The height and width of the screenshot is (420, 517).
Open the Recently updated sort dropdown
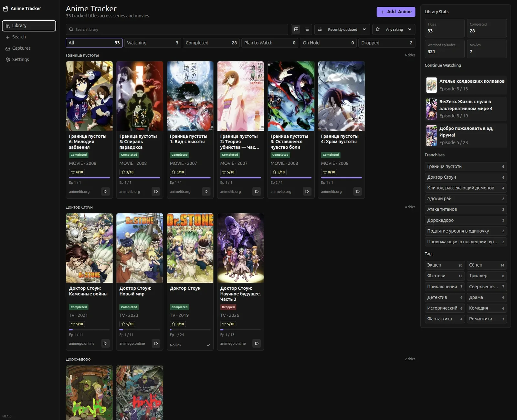(x=342, y=29)
